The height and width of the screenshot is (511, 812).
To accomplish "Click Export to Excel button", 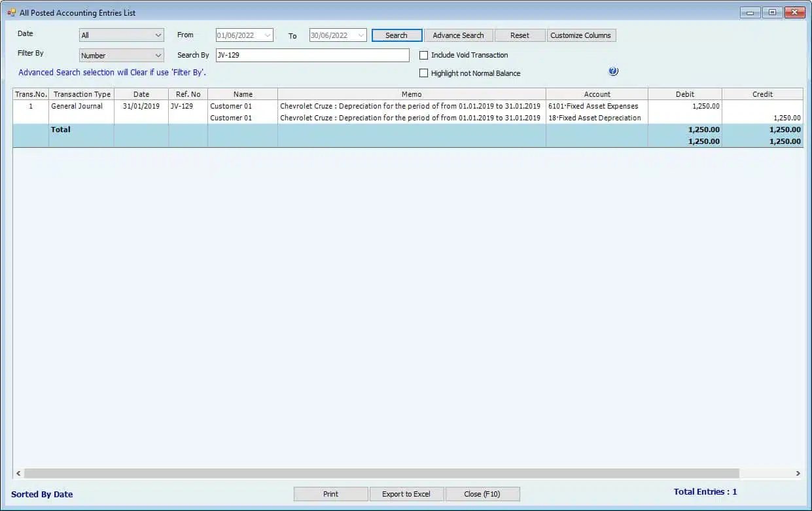I will (x=406, y=494).
